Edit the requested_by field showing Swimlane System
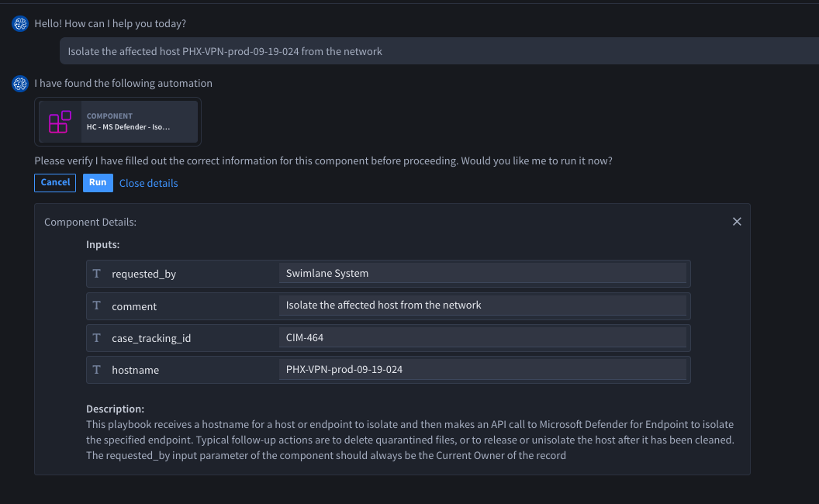The width and height of the screenshot is (819, 504). 482,274
